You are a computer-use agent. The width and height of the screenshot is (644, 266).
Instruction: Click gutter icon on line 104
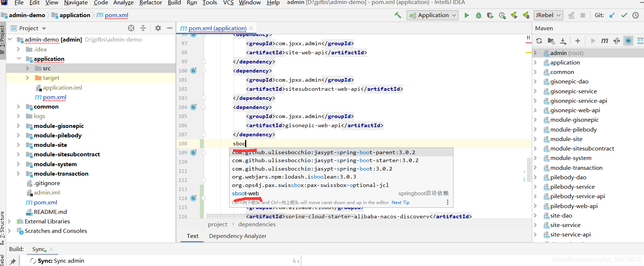193,107
